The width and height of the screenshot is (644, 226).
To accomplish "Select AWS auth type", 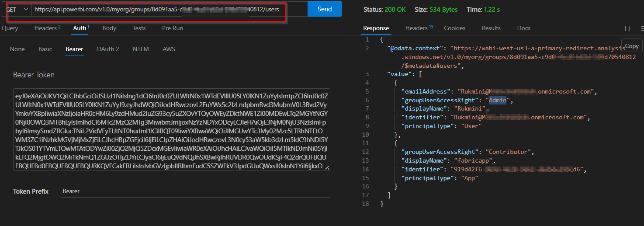I will pyautogui.click(x=169, y=49).
